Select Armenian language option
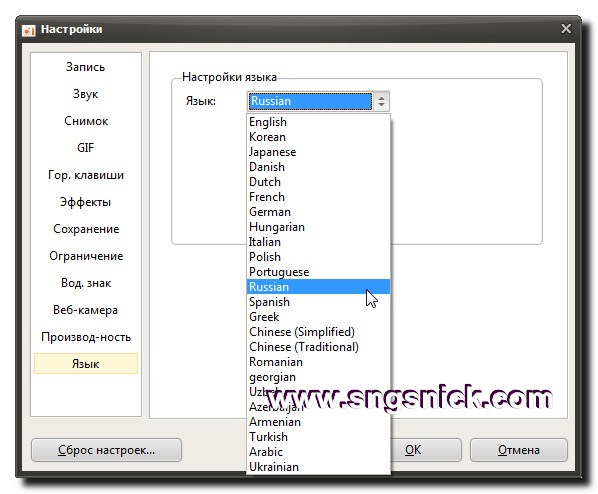The width and height of the screenshot is (598, 494). click(x=318, y=422)
